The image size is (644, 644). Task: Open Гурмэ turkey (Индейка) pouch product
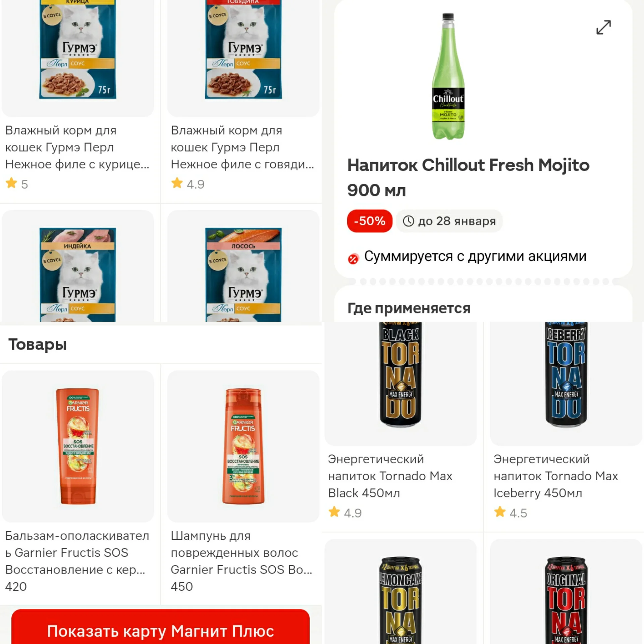[77, 266]
